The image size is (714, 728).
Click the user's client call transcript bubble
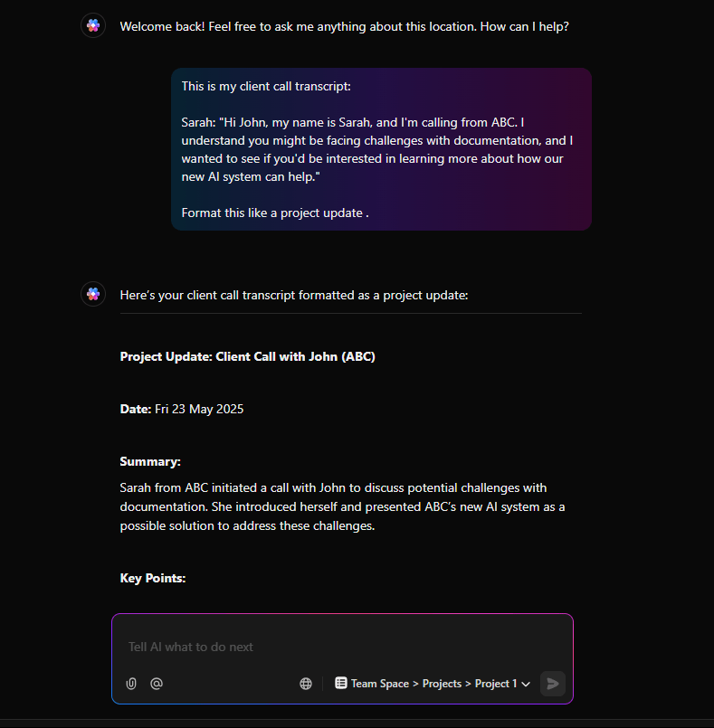tap(381, 149)
